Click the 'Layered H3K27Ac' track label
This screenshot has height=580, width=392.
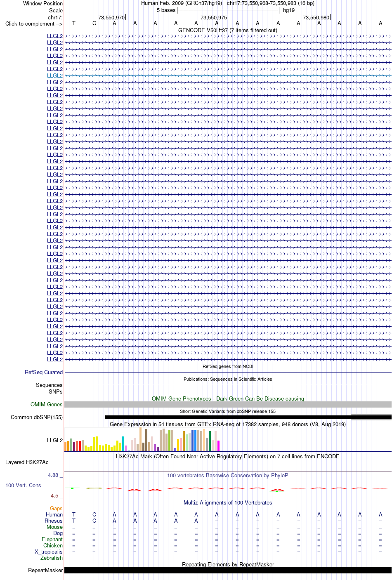[x=27, y=462]
